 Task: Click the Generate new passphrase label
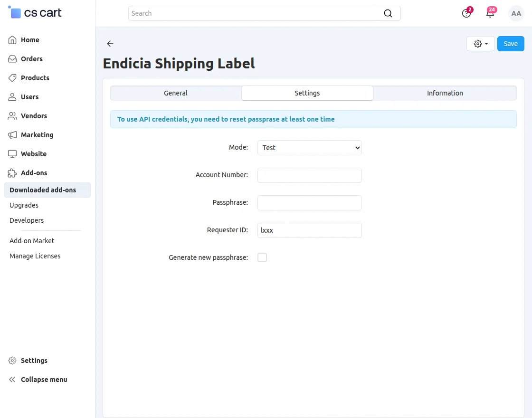209,257
